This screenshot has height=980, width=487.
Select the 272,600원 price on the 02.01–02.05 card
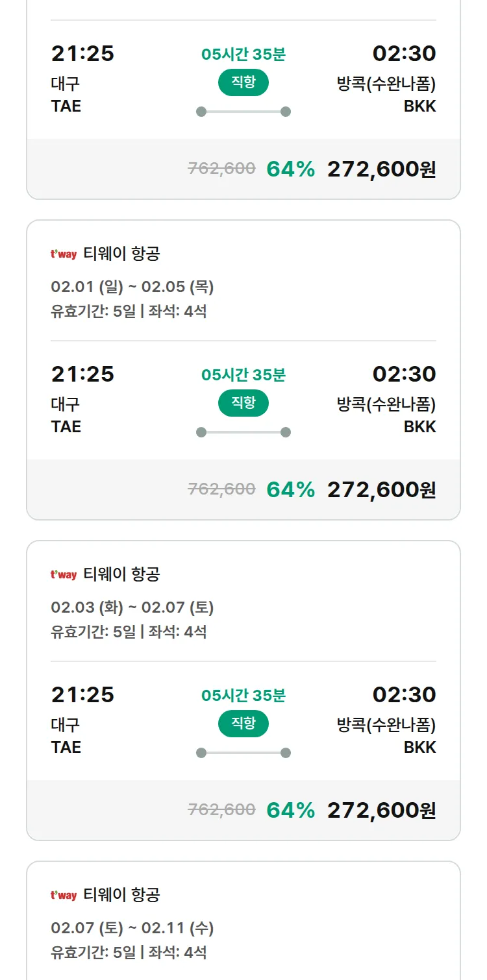381,490
